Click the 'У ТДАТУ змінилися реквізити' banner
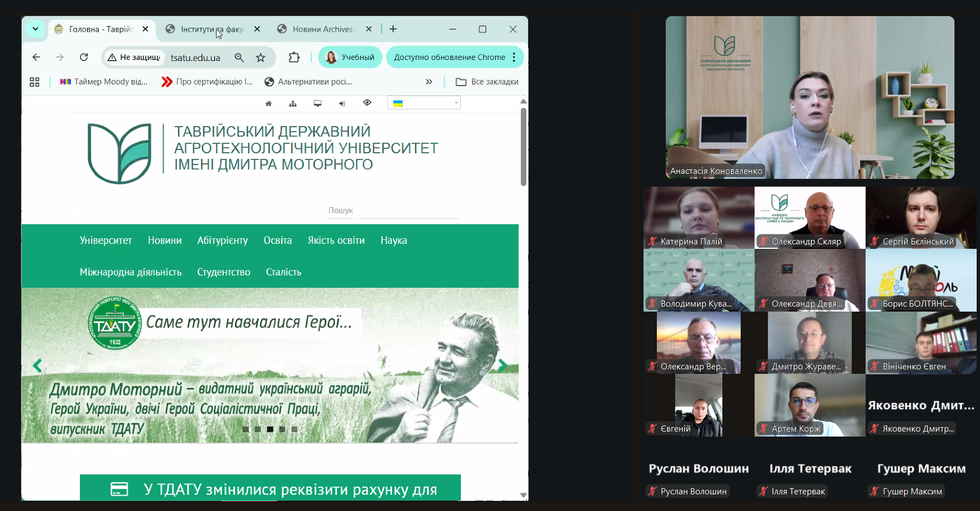The image size is (980, 511). tap(270, 488)
